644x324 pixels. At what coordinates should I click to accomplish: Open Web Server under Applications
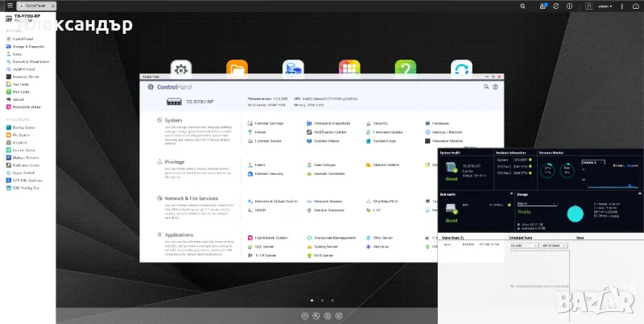point(379,238)
